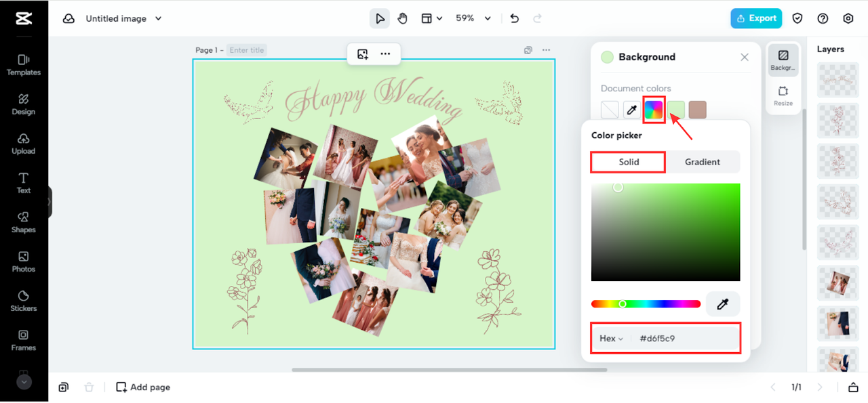Select the brown document color swatch

tap(698, 110)
